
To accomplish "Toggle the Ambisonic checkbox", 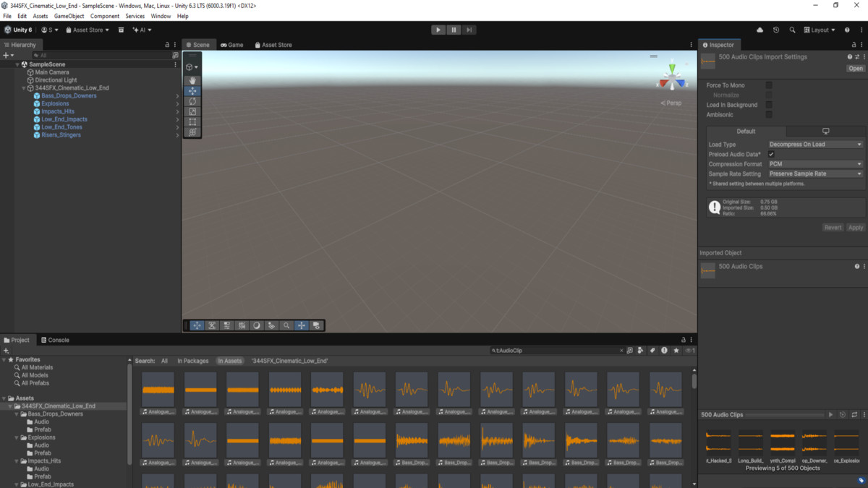I will pyautogui.click(x=769, y=115).
